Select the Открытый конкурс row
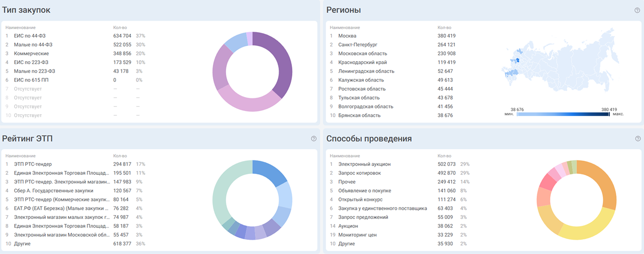The width and height of the screenshot is (644, 254). pos(400,199)
